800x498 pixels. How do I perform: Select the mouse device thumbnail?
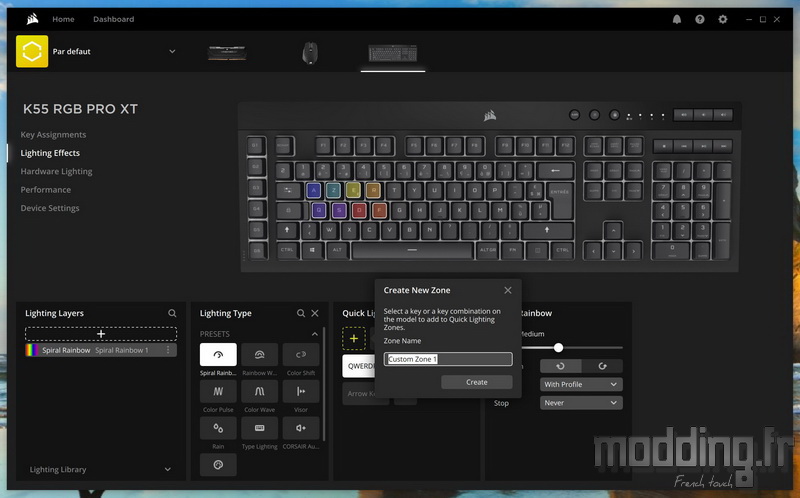(x=310, y=53)
